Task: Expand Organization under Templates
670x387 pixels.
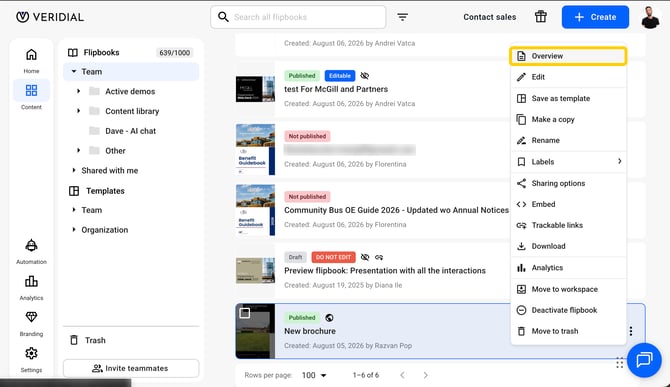Action: pyautogui.click(x=74, y=229)
